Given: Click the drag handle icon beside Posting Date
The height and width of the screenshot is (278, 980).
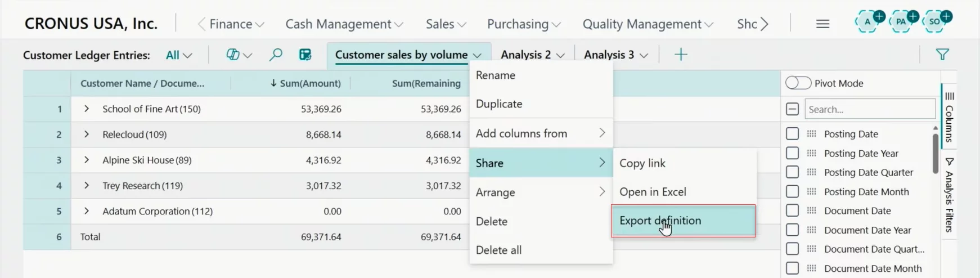Looking at the screenshot, I should coord(811,134).
